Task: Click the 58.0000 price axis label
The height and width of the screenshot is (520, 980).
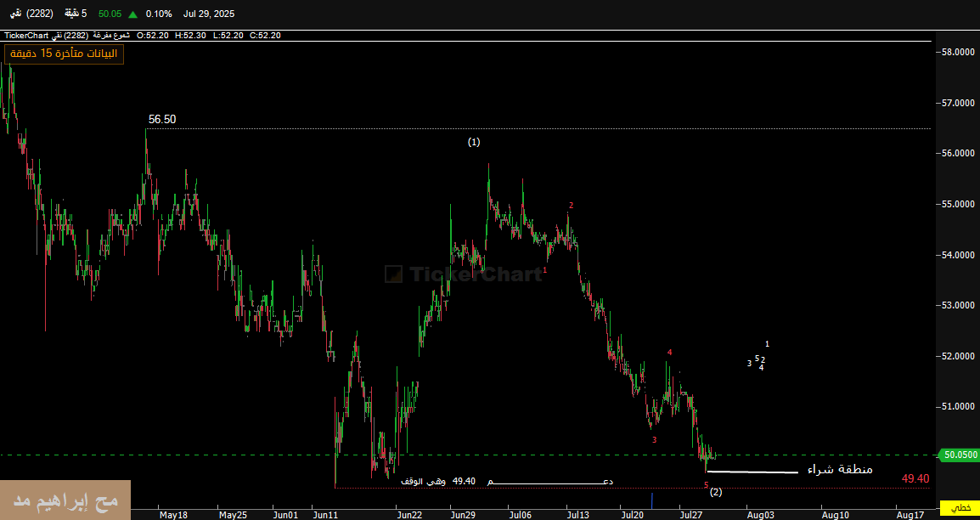Action: pos(957,52)
